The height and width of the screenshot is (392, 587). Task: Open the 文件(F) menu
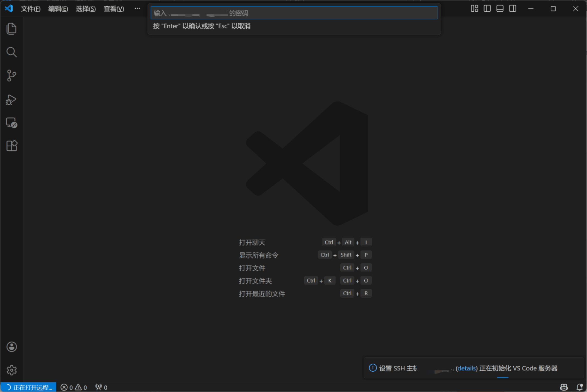pyautogui.click(x=31, y=9)
